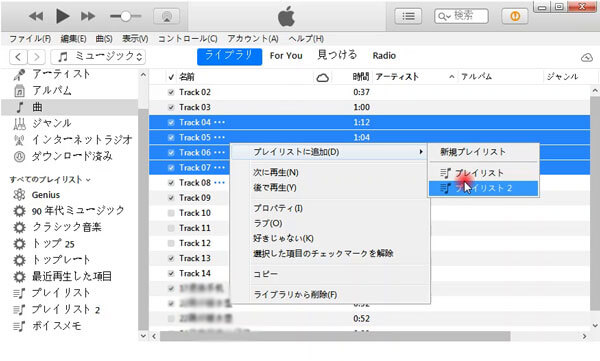Open the アカウント(A) menu
Viewport: 600px width, 361px height.
(x=253, y=39)
